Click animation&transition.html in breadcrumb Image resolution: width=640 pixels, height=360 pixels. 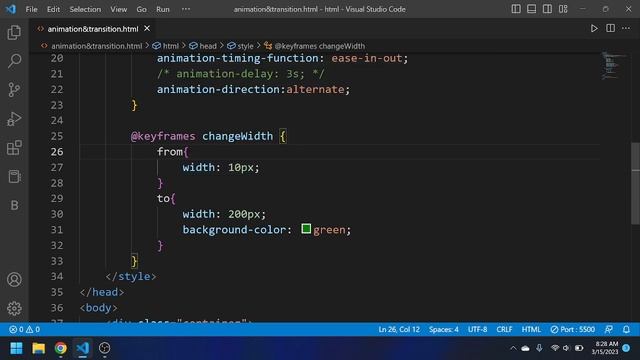[x=96, y=46]
